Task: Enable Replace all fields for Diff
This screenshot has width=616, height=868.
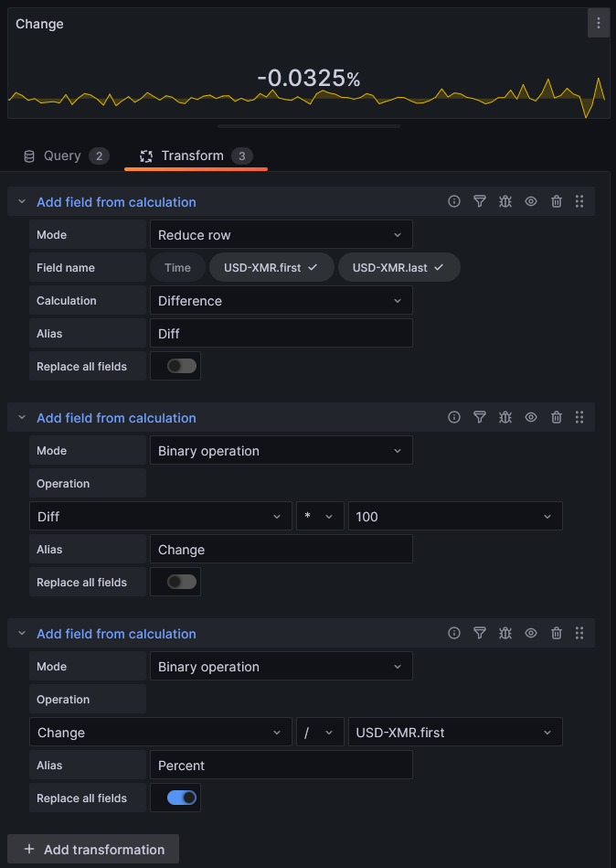Action: coord(182,367)
